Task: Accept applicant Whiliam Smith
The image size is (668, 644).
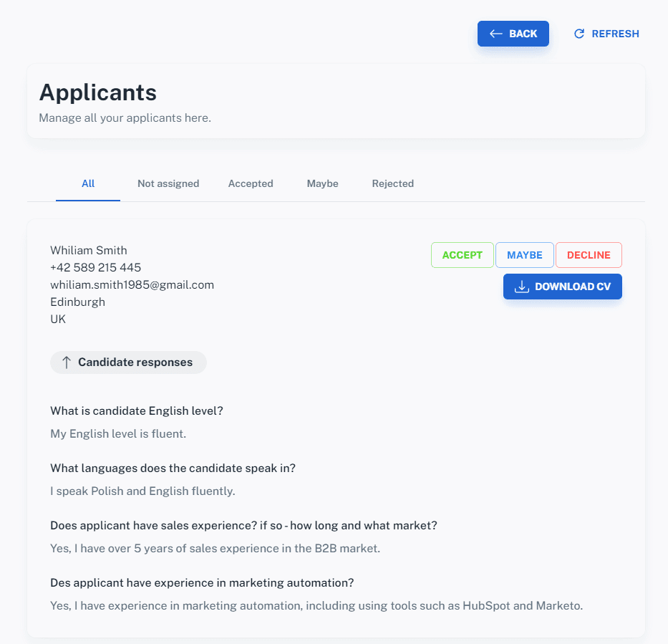Action: [463, 255]
